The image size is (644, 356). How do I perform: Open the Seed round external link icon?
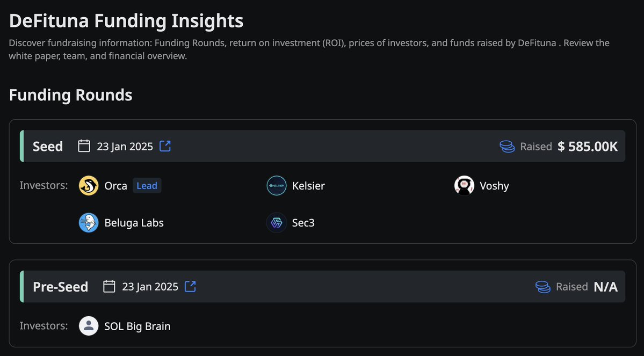coord(165,146)
